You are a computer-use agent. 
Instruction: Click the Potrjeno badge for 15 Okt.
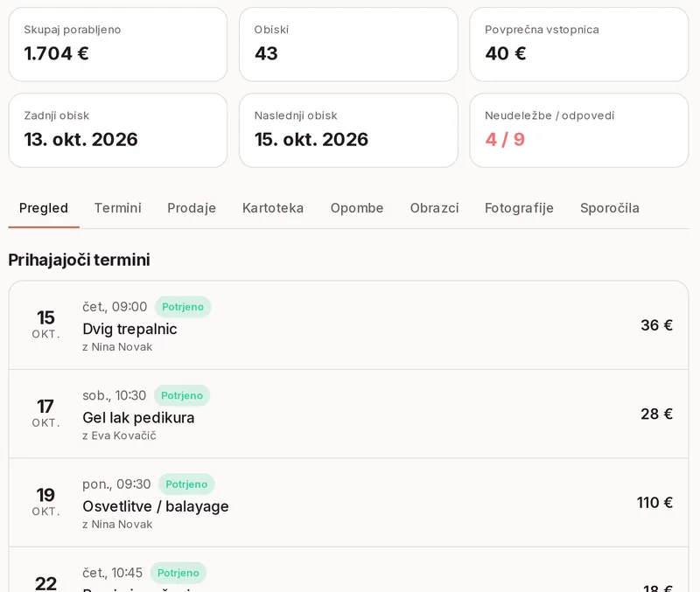(x=183, y=307)
